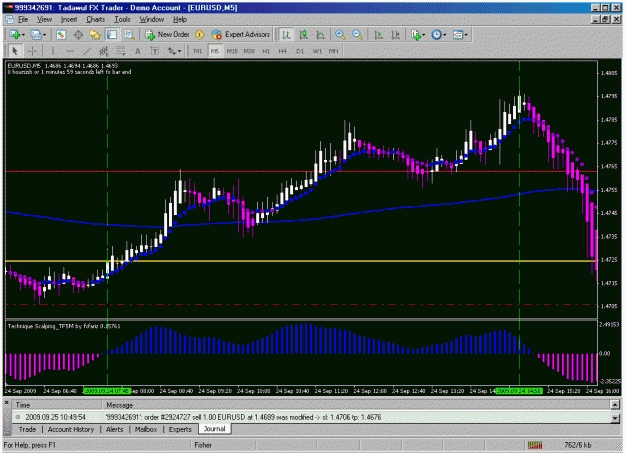The width and height of the screenshot is (625, 453).
Task: Expand the New Chart dropdown arrow
Action: (x=24, y=35)
